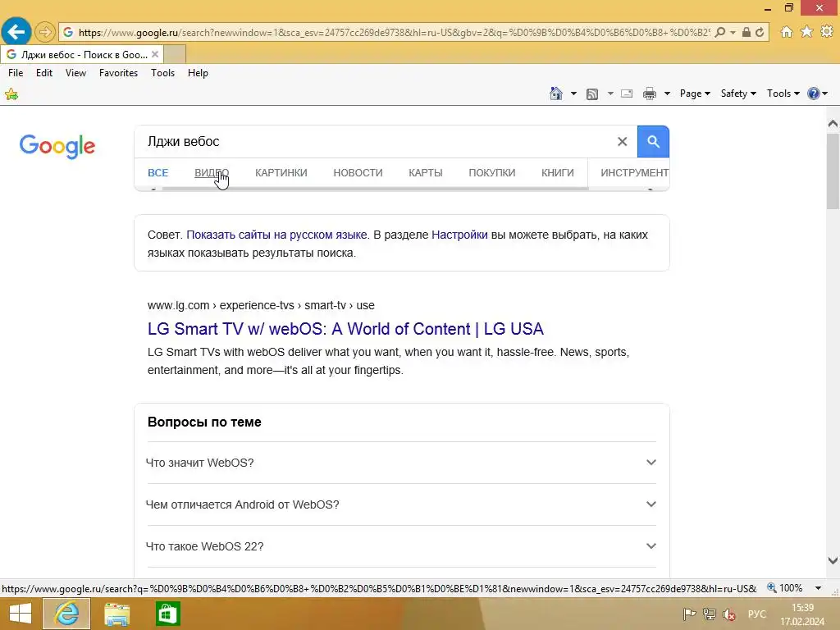This screenshot has width=840, height=630.
Task: Open a new blank browser tab
Action: (174, 54)
